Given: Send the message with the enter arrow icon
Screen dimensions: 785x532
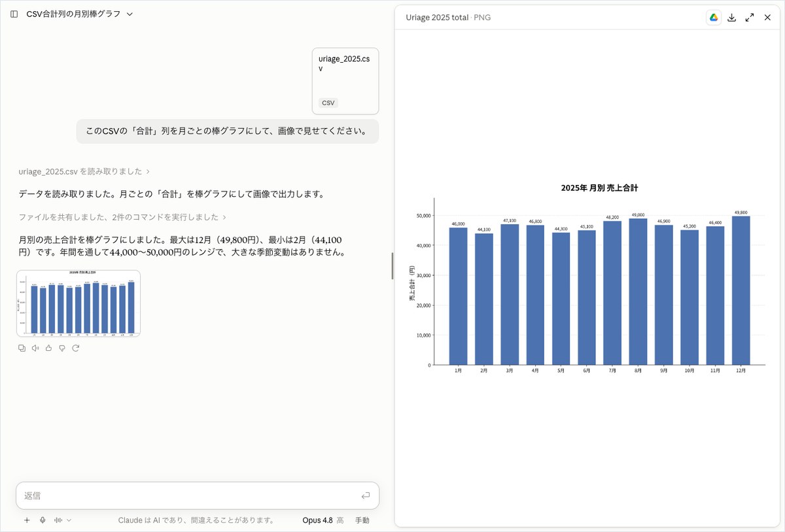Looking at the screenshot, I should click(x=366, y=495).
